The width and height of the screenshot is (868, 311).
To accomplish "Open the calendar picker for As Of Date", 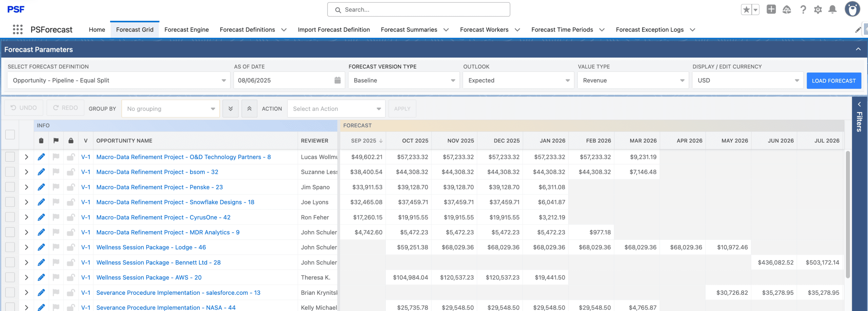I will [x=337, y=80].
